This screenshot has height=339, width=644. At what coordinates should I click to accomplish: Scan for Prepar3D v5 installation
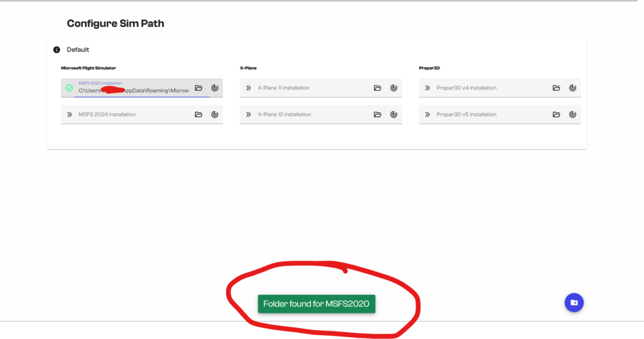point(573,115)
